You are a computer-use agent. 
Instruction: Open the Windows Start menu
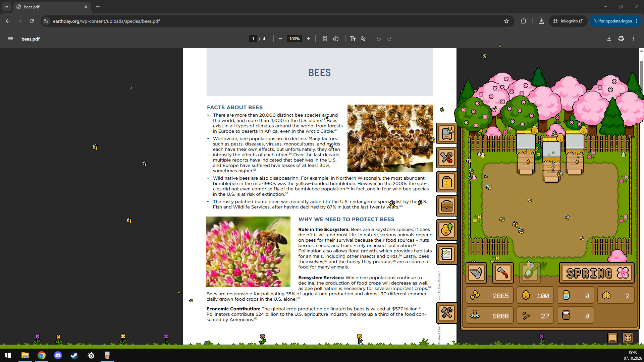click(x=8, y=355)
